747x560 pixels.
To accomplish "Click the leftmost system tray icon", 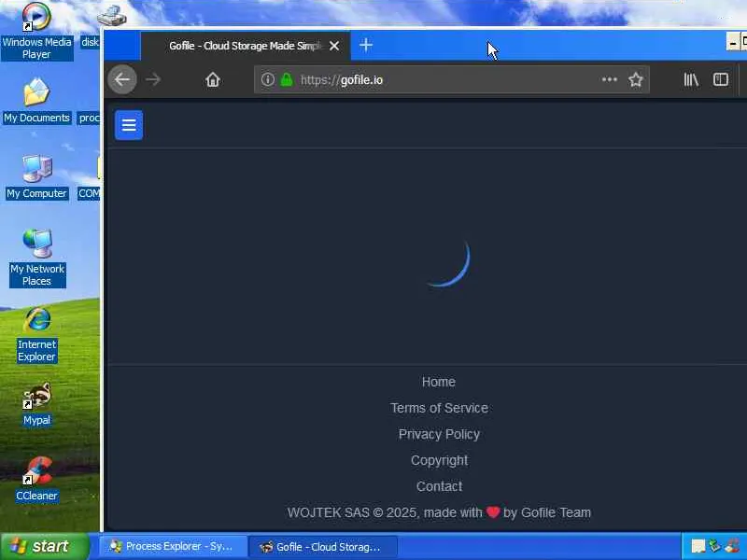I will (698, 546).
